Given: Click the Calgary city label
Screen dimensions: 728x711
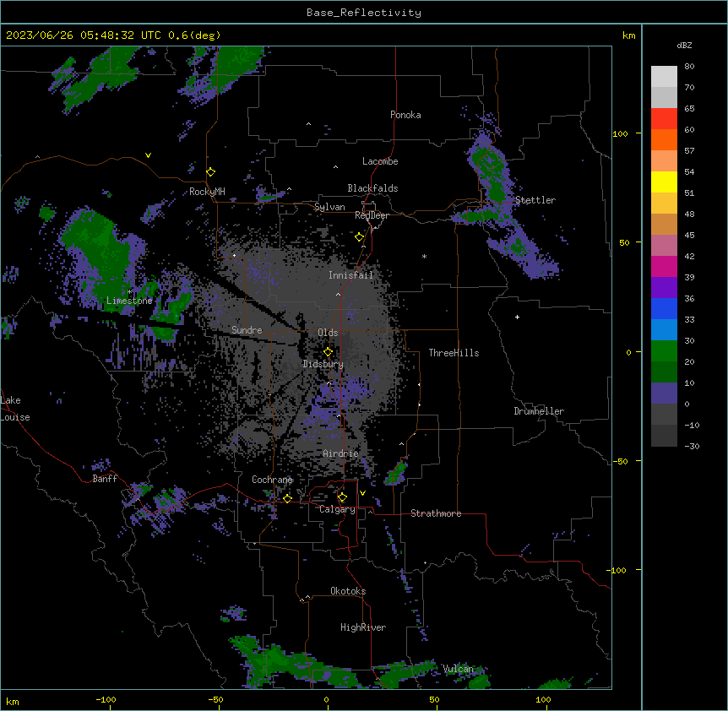Looking at the screenshot, I should click(x=338, y=509).
